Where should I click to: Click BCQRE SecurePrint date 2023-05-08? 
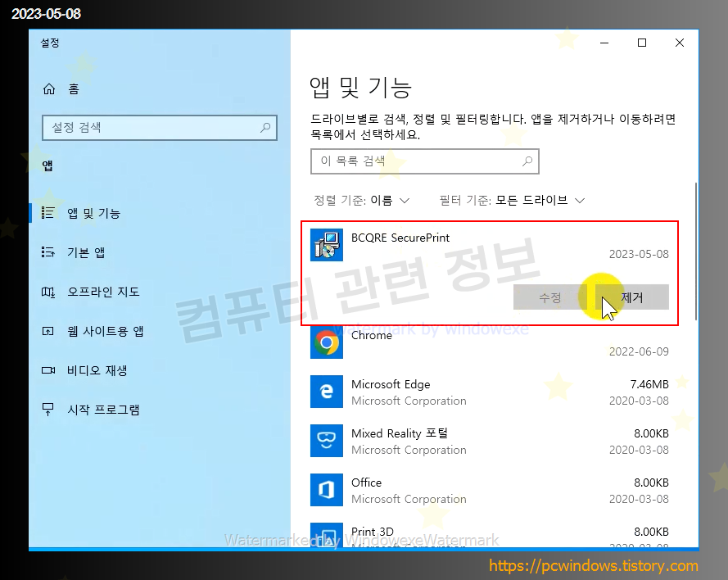pyautogui.click(x=639, y=254)
